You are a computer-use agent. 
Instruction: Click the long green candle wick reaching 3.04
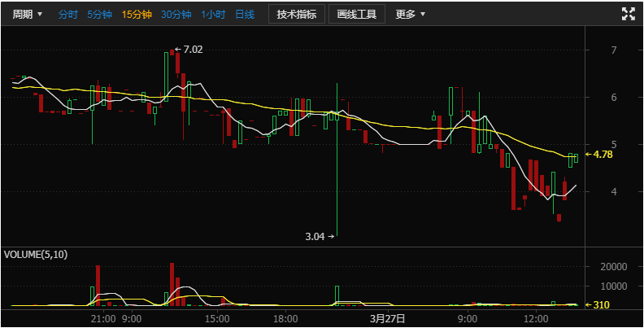(337, 177)
